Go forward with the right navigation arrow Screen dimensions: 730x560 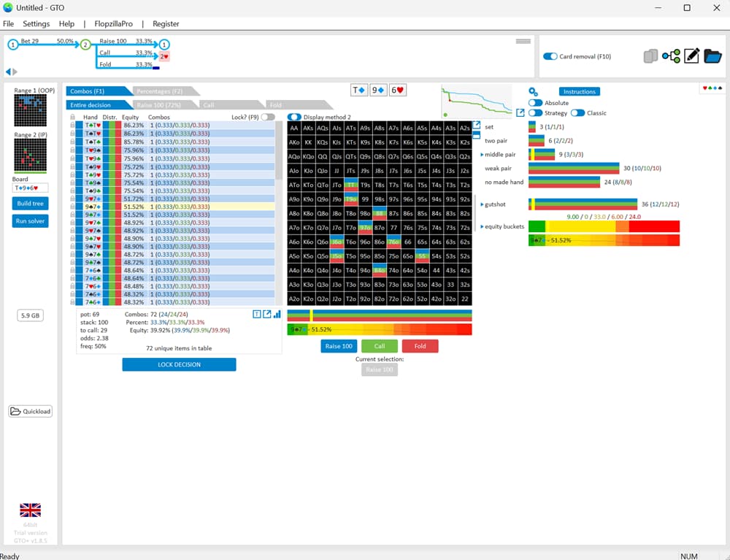(15, 72)
